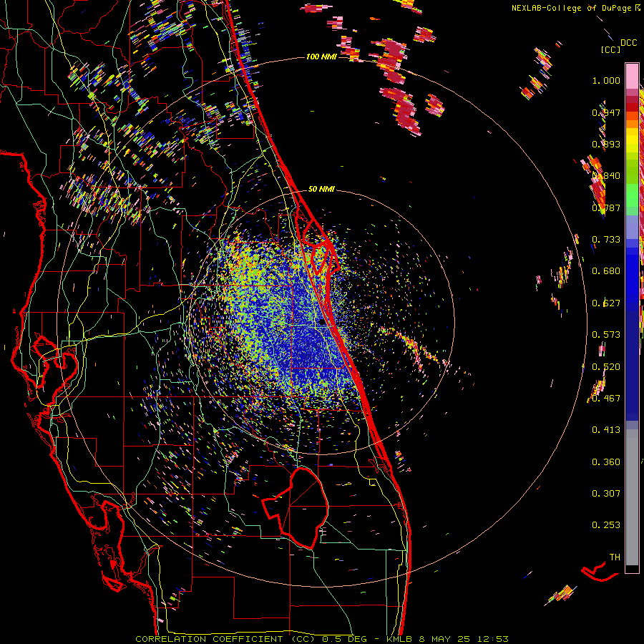Pick the yellow segment of the color bar
Screen dimensions: 644x644
[632, 140]
